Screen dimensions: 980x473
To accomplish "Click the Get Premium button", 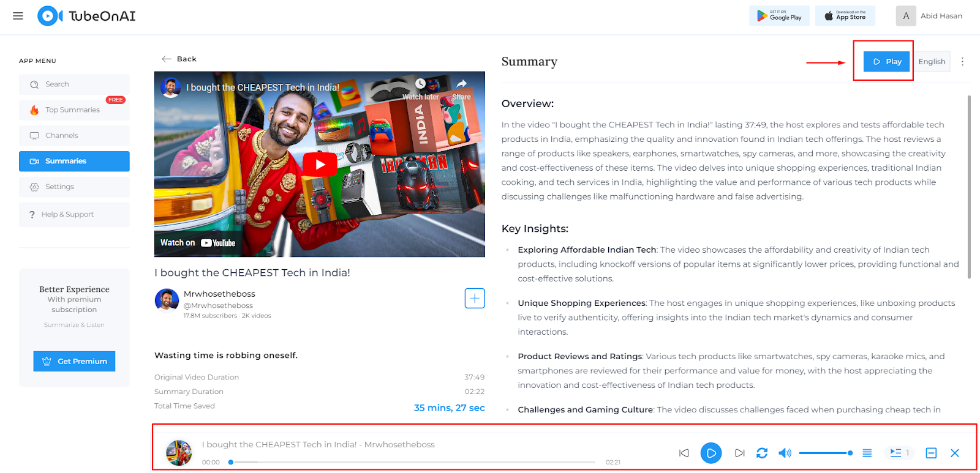I will tap(74, 361).
